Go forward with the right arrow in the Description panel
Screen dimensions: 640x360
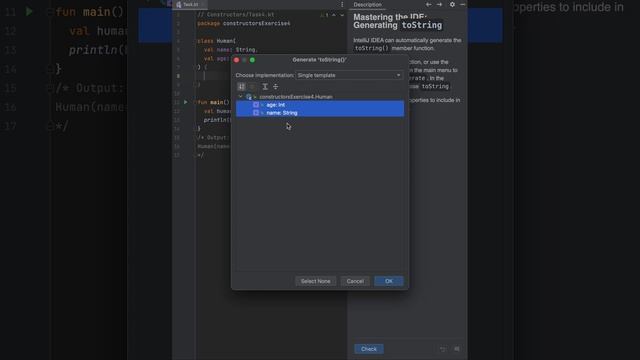[439, 4]
